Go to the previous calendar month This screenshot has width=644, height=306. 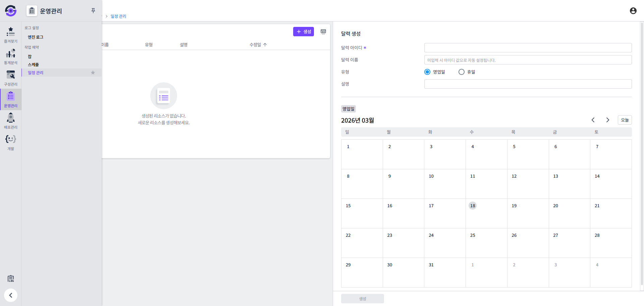[593, 120]
